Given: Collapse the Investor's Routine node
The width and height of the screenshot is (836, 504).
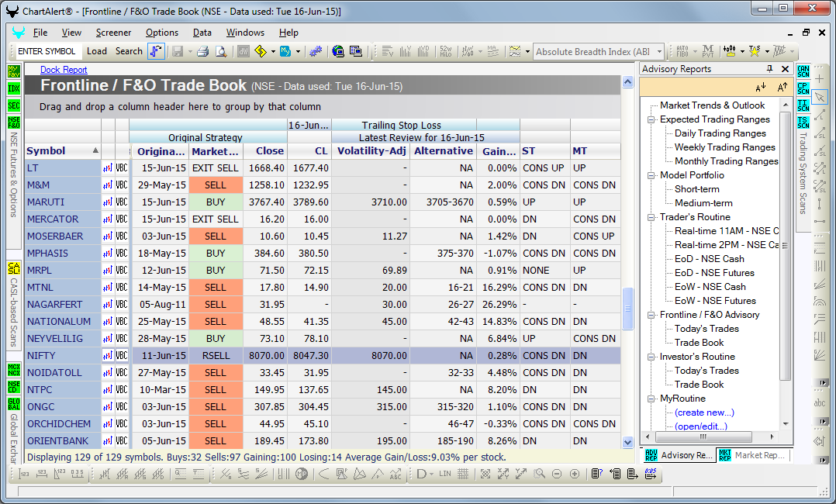Looking at the screenshot, I should tap(651, 357).
